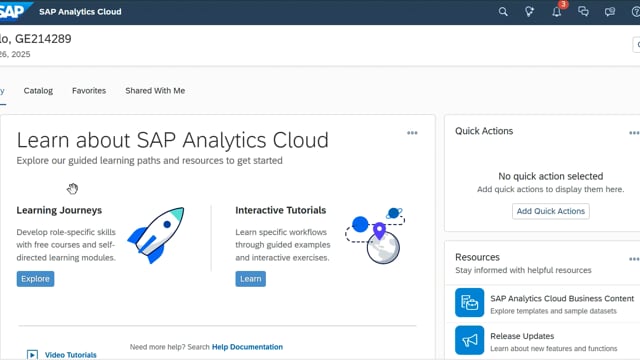The width and height of the screenshot is (640, 360).
Task: Switch to the Catalog tab
Action: (38, 91)
